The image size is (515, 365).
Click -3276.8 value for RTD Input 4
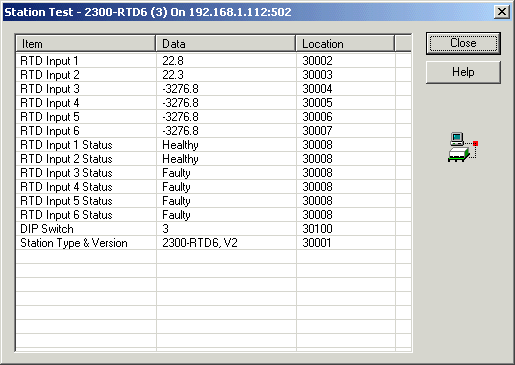(x=180, y=103)
